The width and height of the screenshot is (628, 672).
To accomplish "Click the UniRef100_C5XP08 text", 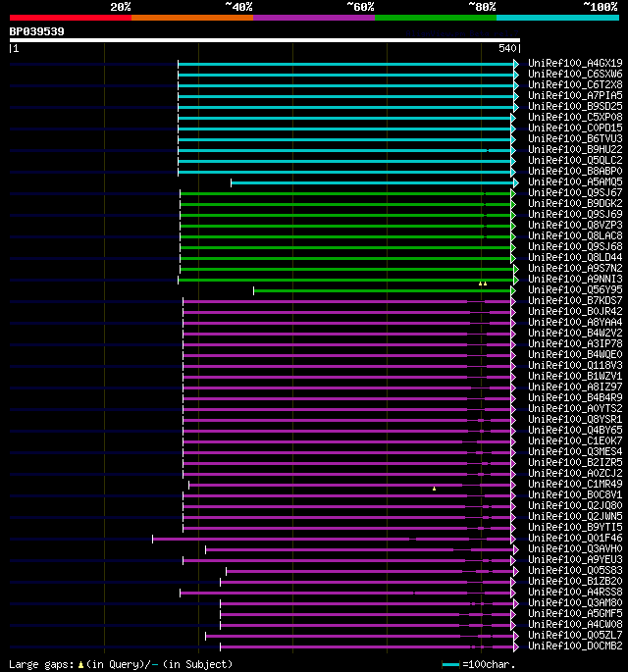I will click(575, 117).
